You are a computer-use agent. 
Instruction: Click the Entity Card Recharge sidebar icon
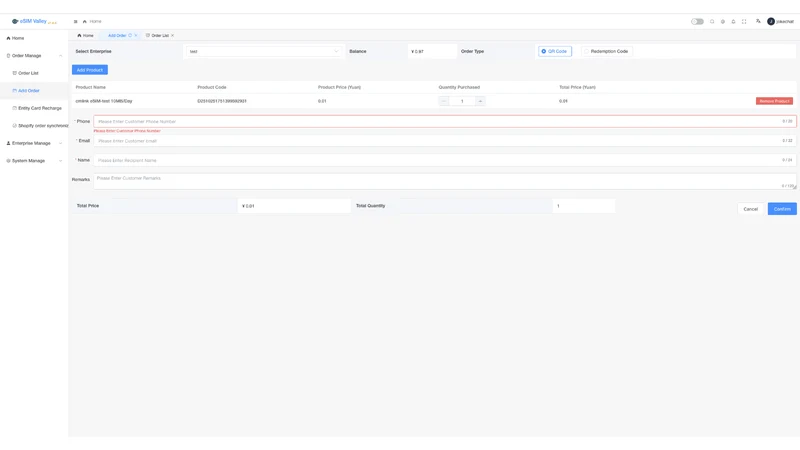(x=14, y=108)
